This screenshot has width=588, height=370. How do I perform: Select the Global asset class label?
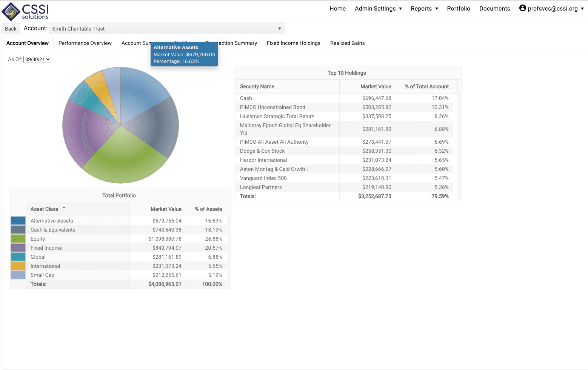38,257
